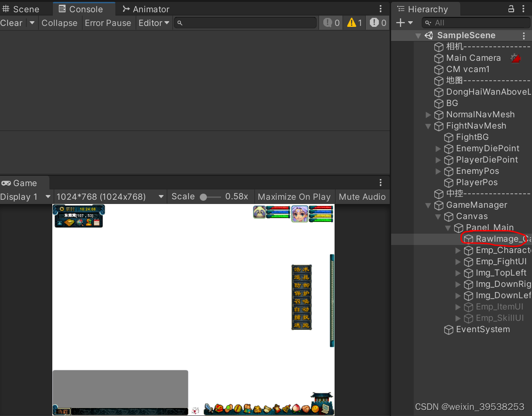Click the computer monitor icon in the game toolbar
Screen dimensions: 532x416
coord(326,409)
